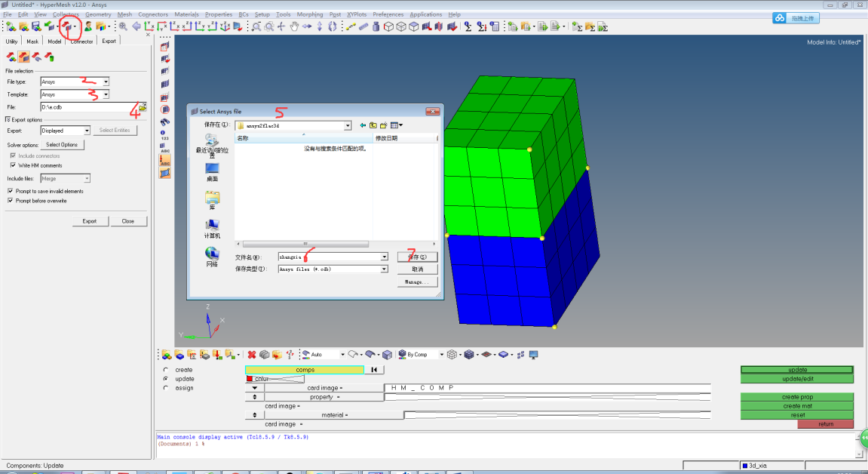Uncheck Prompt before overwrite

click(10, 201)
